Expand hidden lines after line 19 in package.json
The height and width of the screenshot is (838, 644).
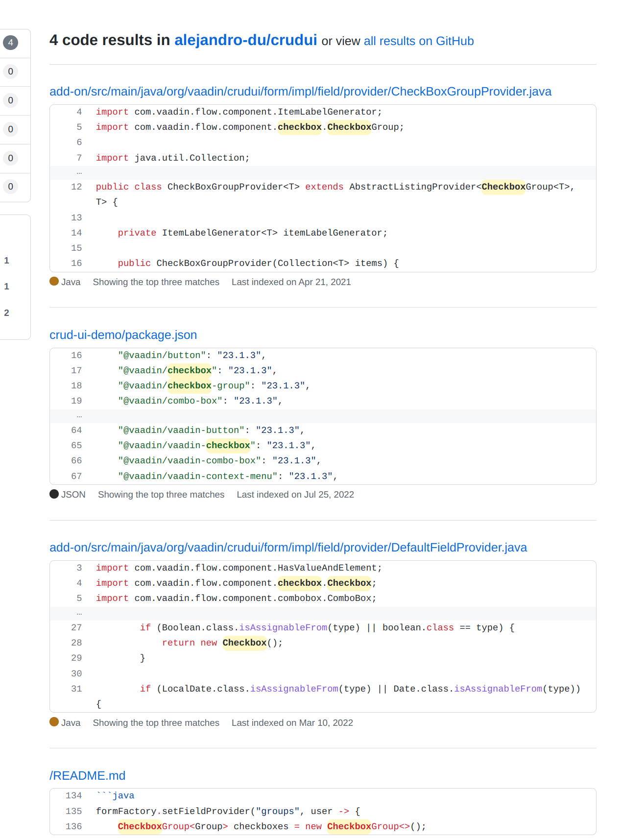click(79, 416)
